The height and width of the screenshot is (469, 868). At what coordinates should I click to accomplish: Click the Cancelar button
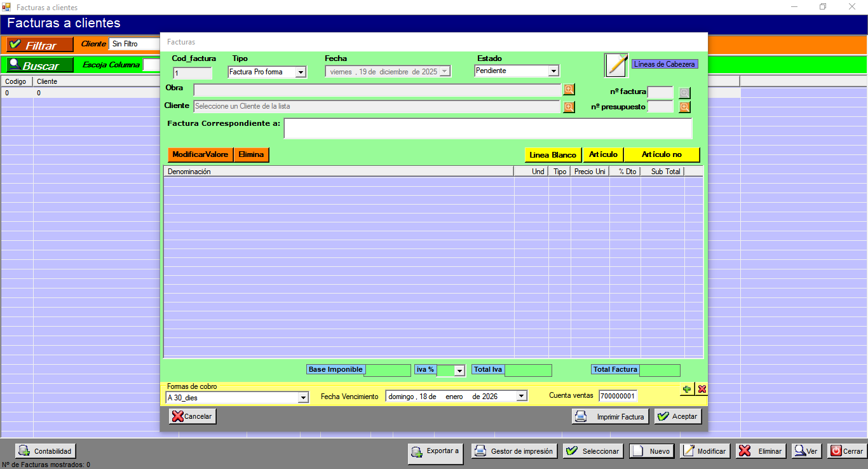coord(193,416)
